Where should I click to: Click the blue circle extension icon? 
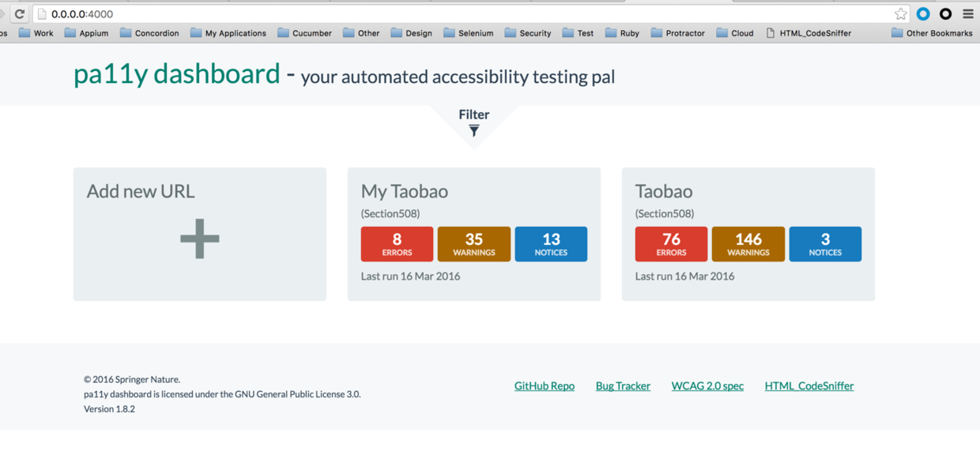[x=923, y=14]
